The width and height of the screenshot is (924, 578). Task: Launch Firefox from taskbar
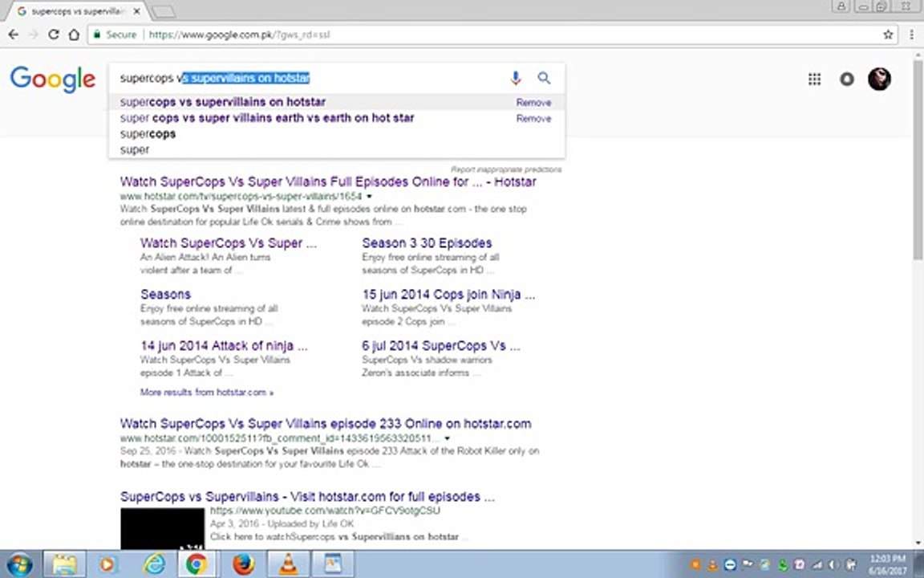point(243,564)
